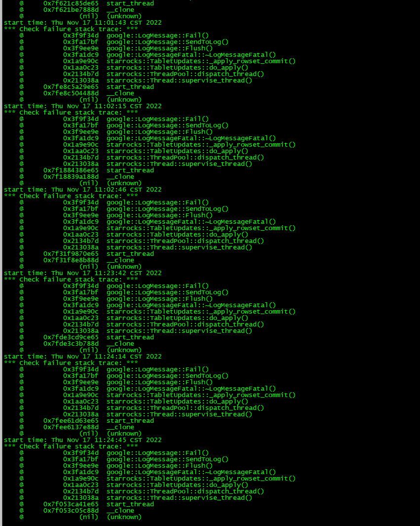
Task: Click the address 0x7fee6137e88d
Action: pos(71,427)
